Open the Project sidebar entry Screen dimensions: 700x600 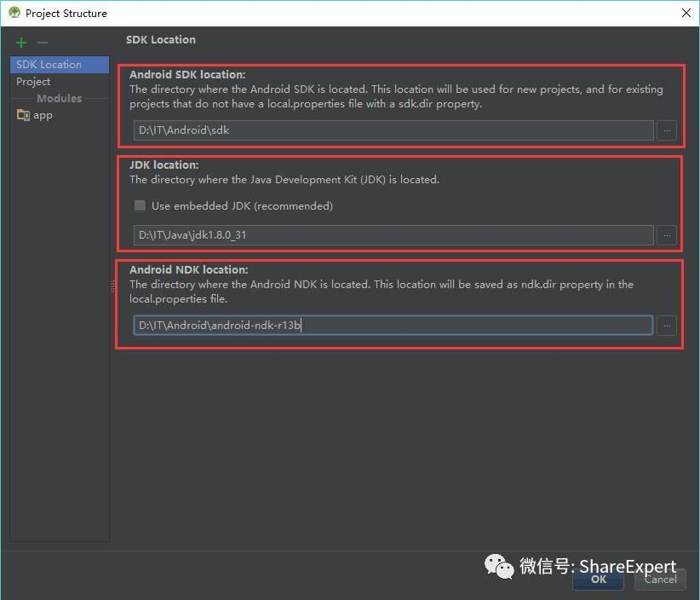tap(60, 81)
